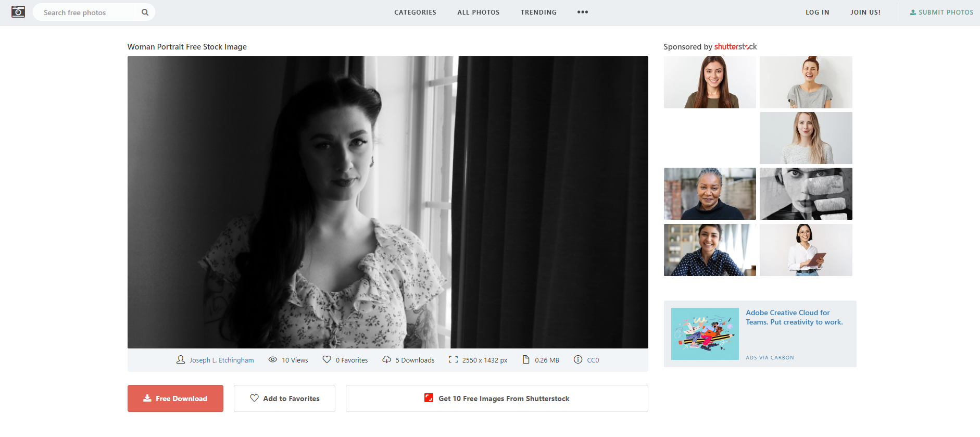This screenshot has width=980, height=437.
Task: Open blonde woman in lace top thumbnail
Action: pos(806,138)
